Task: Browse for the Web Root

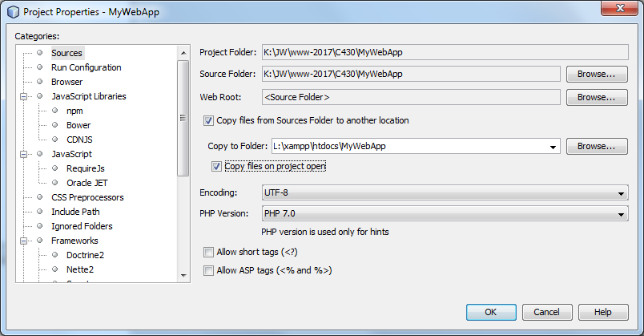Action: tap(597, 98)
